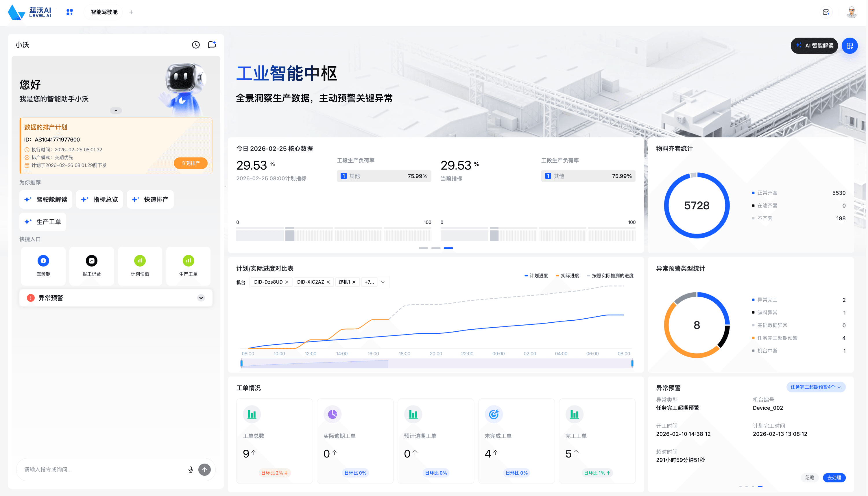Start a new chat conversation icon
868x496 pixels.
pyautogui.click(x=212, y=45)
